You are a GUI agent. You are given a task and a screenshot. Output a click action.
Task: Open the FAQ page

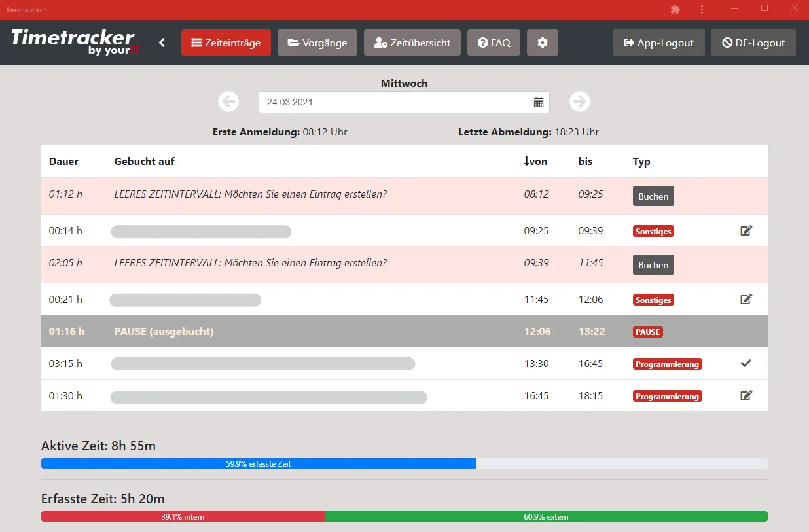click(494, 43)
